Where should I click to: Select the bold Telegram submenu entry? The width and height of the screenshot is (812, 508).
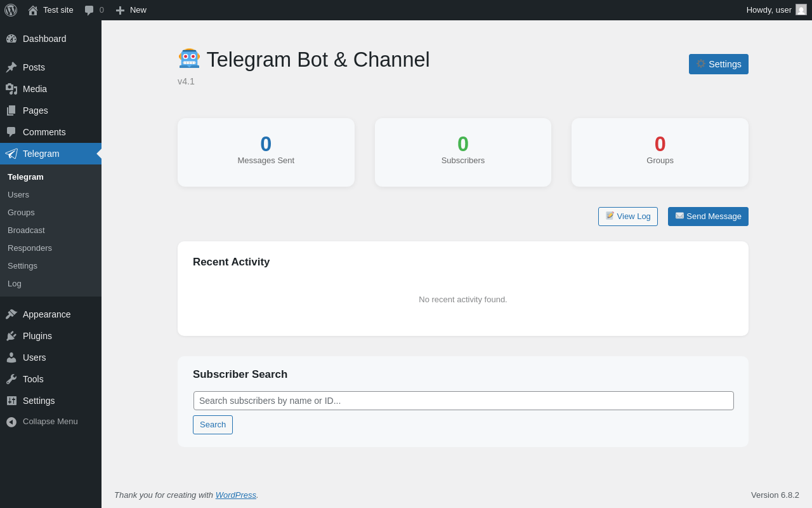point(25,177)
